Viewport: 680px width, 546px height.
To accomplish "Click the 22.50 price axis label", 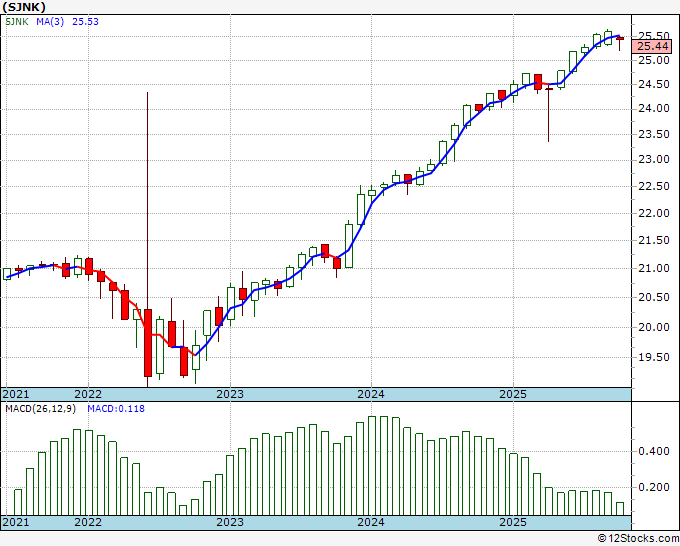I will tap(654, 186).
